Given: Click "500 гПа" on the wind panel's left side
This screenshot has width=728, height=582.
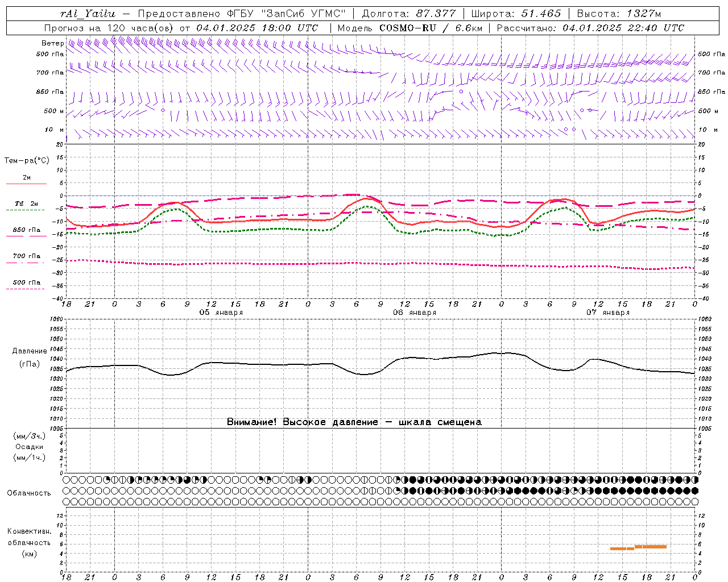Looking at the screenshot, I should pos(50,54).
